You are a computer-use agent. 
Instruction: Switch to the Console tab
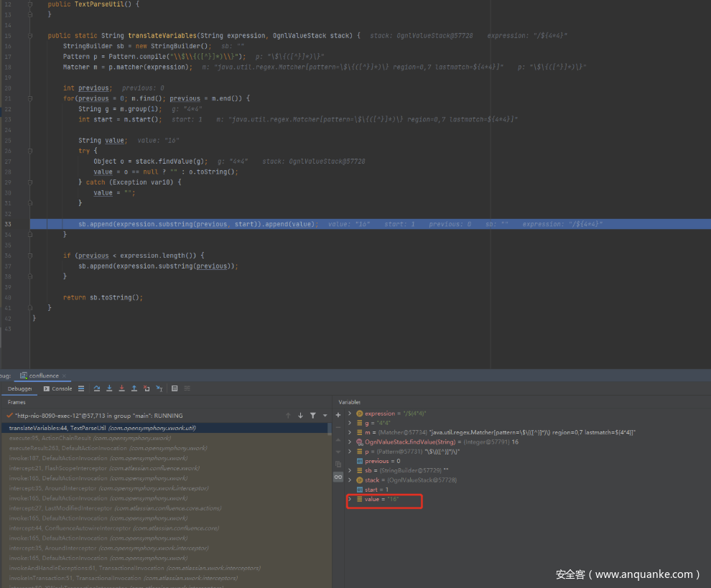click(x=57, y=388)
